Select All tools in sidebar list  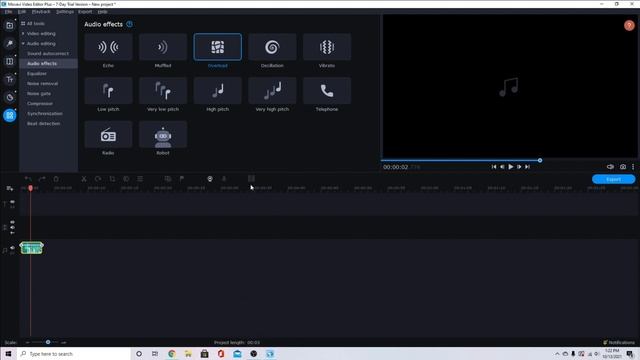(x=36, y=24)
